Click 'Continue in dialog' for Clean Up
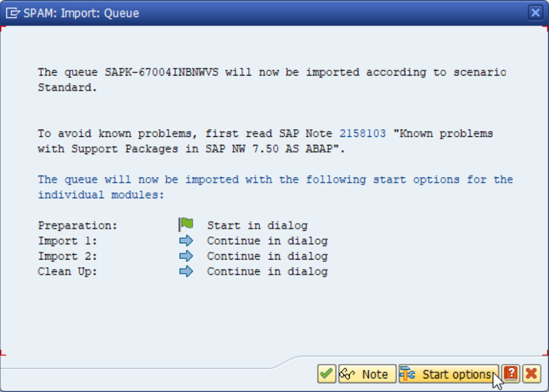549x392 pixels. point(267,271)
